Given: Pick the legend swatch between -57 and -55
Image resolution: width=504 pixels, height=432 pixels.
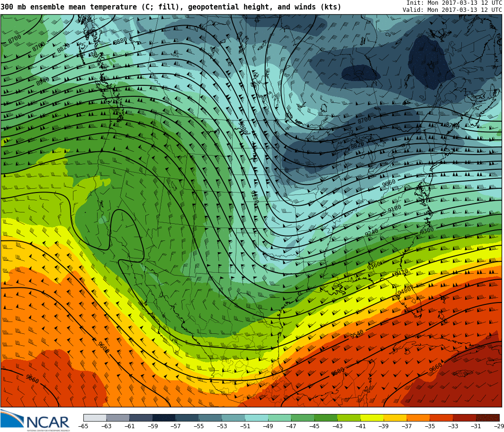Looking at the screenshot, I should pos(188,417).
